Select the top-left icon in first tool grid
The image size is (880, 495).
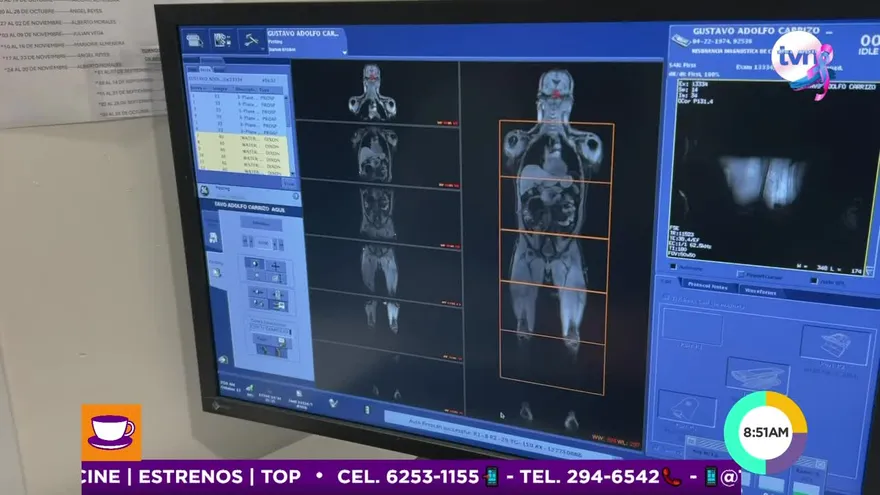255,263
